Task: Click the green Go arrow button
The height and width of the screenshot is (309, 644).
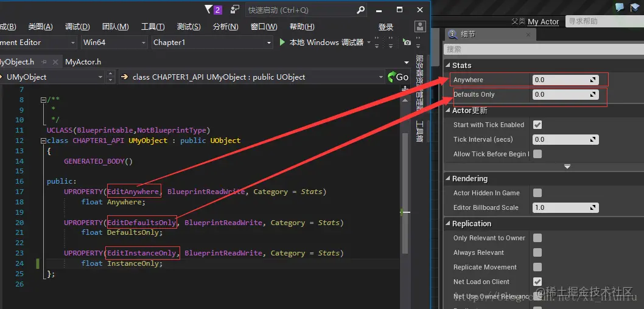Action: click(399, 77)
